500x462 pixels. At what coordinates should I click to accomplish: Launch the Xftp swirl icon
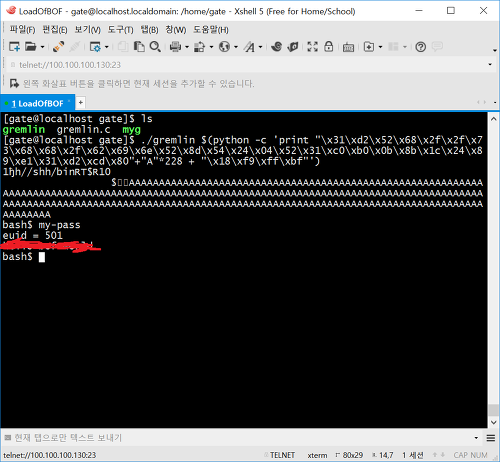tap(276, 47)
